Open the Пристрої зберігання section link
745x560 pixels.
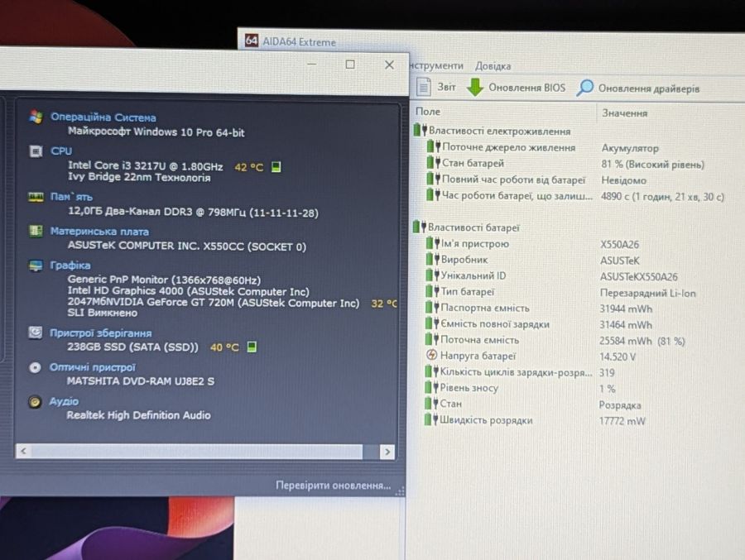click(x=100, y=333)
